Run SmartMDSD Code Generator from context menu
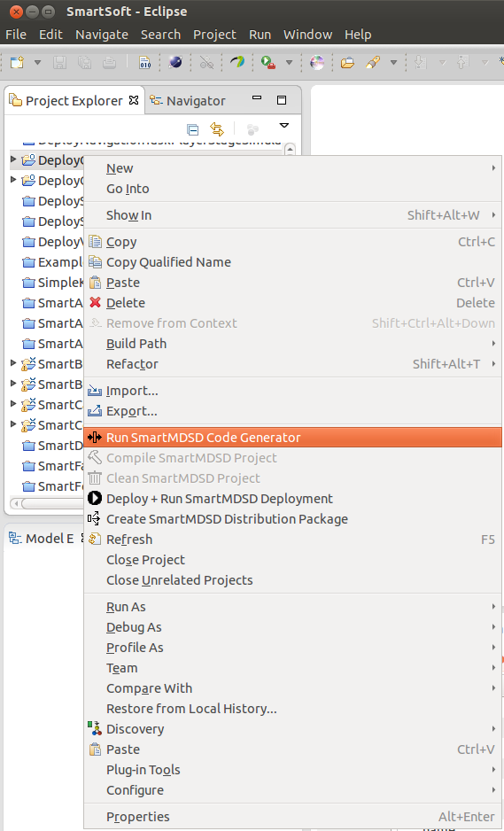 [292, 438]
